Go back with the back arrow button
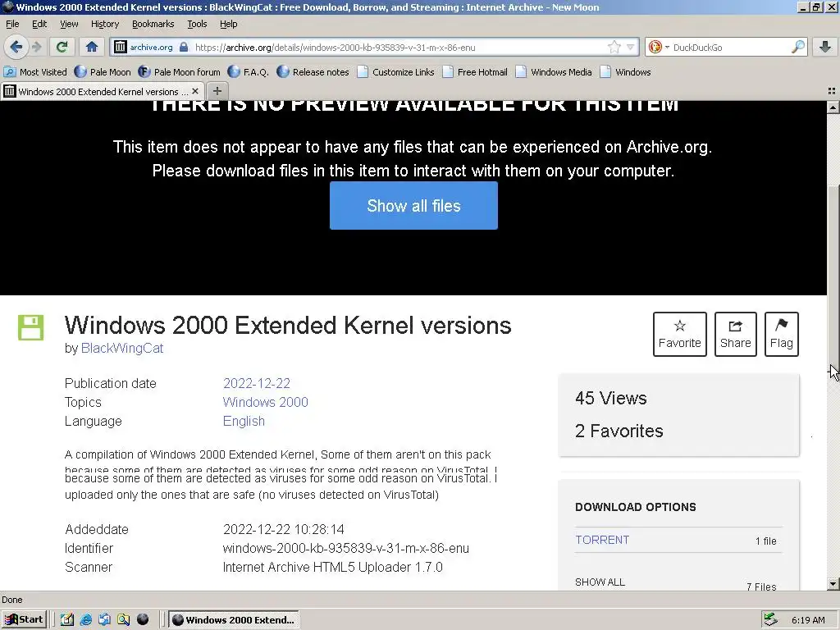The image size is (840, 630). click(x=16, y=47)
